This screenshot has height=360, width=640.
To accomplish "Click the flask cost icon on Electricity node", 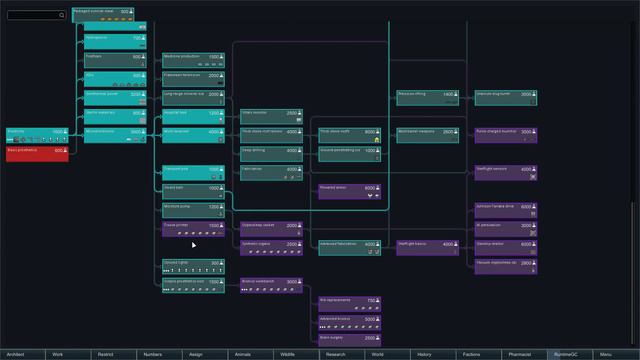I will coord(65,131).
